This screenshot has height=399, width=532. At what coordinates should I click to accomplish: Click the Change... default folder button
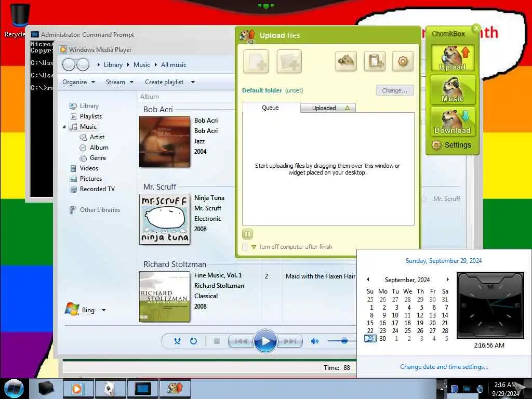[395, 90]
